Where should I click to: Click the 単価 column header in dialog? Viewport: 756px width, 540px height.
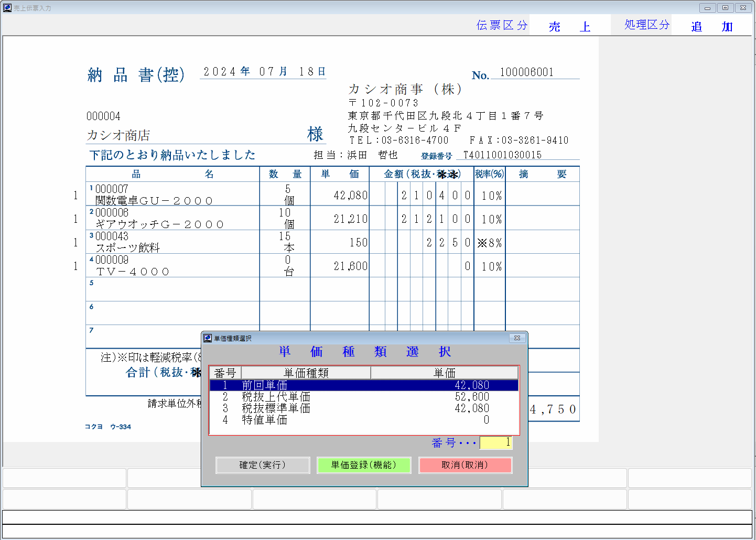pos(445,373)
